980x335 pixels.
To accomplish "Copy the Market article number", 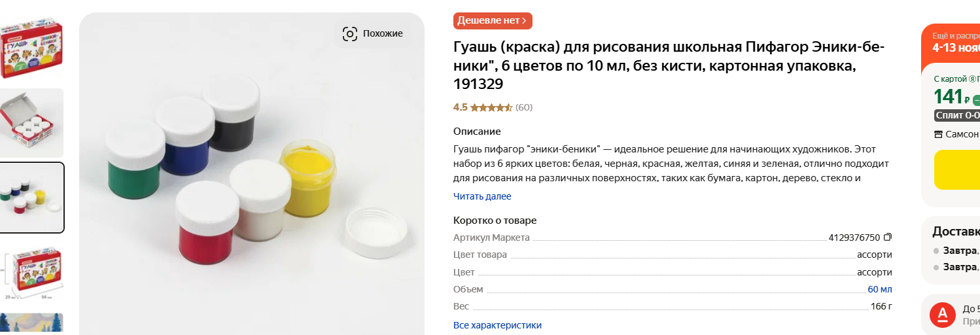I will point(888,238).
